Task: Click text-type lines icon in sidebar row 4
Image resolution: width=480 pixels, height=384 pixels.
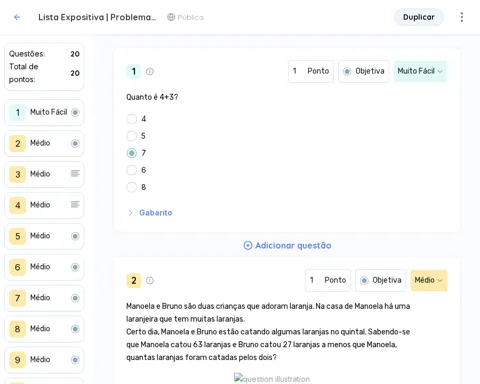Action: click(75, 204)
